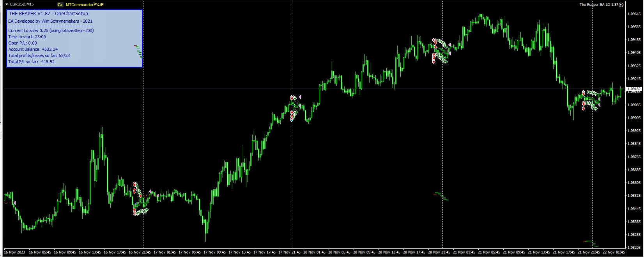Click 'The Reaper EA LD 1.87' label
Viewport: 644px width, 257px height.
point(599,5)
